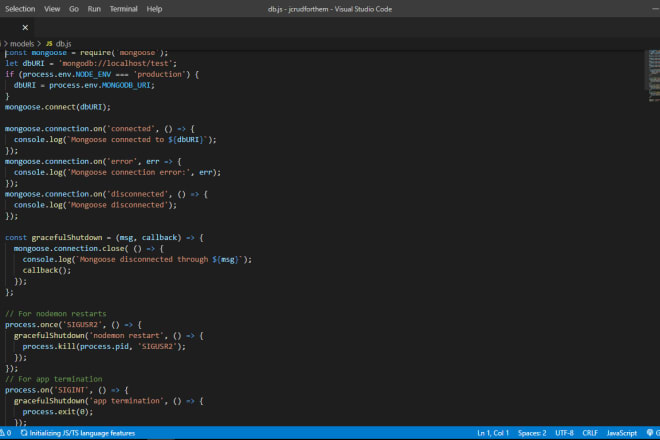Click the 'process.exit(0);' line

[x=58, y=412]
